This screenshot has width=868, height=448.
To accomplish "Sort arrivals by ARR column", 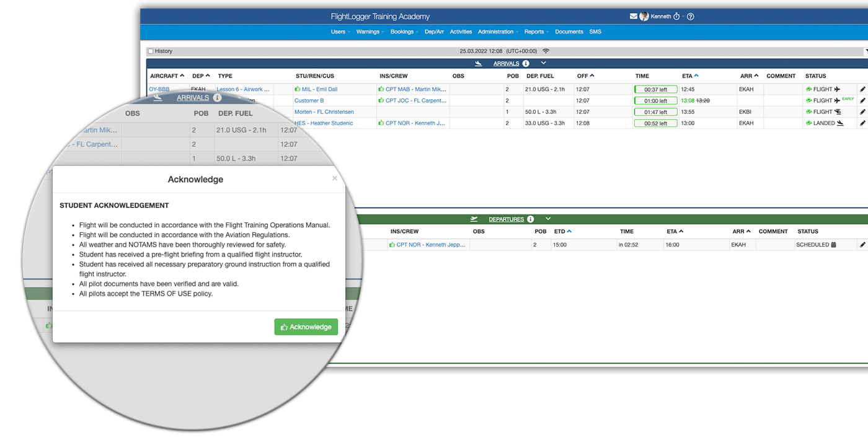I will [x=748, y=76].
